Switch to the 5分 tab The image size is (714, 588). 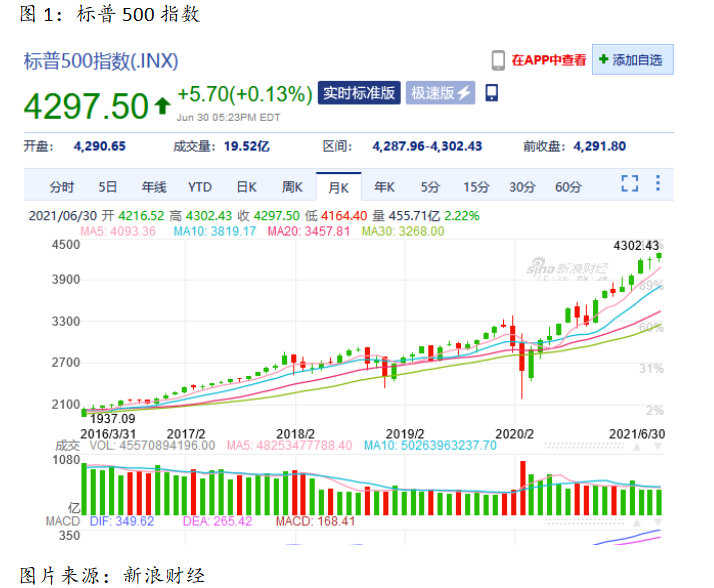430,187
